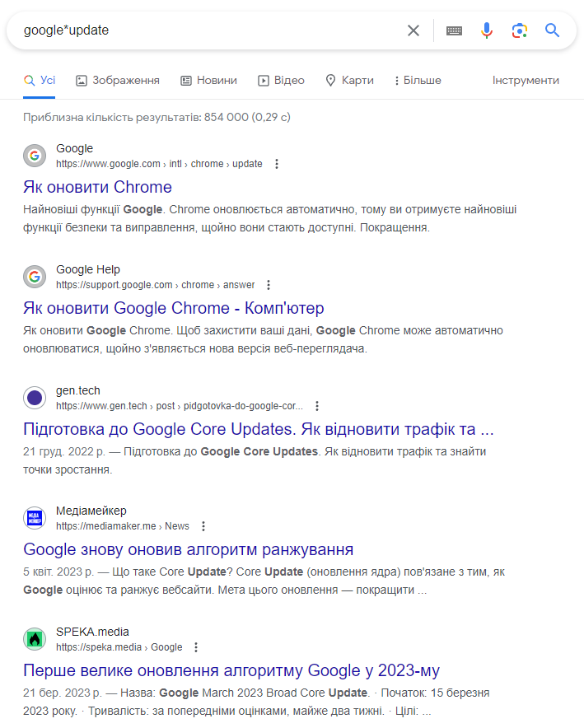
Task: Click the gen.tech site favicon
Action: tap(35, 398)
